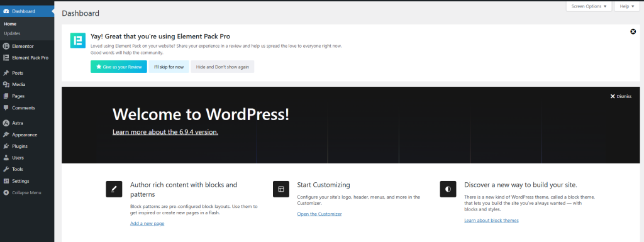Go to the Media menu label
The image size is (644, 242).
18,84
